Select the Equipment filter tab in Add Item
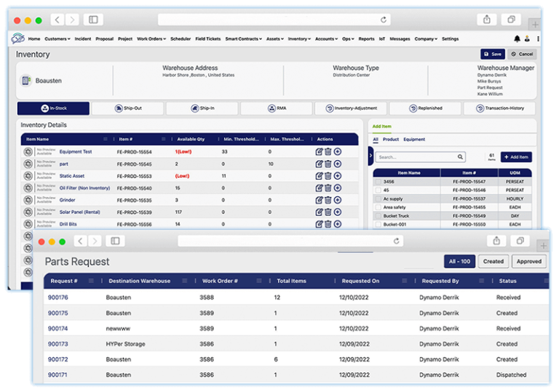This screenshot has height=392, width=559. click(x=414, y=140)
